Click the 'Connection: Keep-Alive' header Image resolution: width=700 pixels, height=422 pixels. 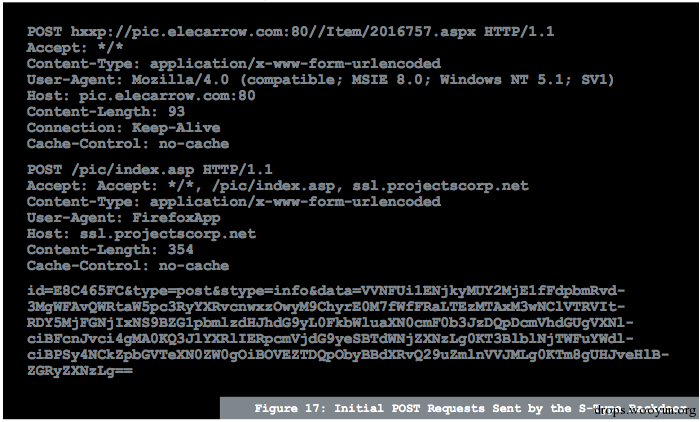click(123, 128)
